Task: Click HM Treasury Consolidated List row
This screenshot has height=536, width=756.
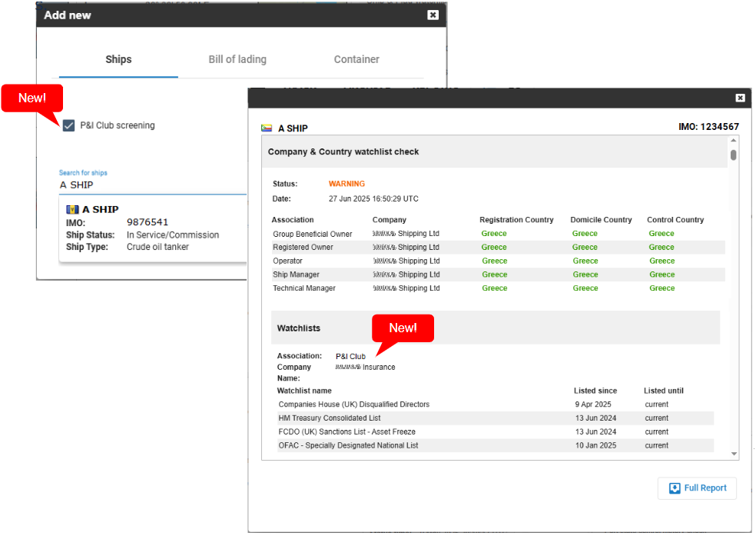Action: pyautogui.click(x=496, y=418)
